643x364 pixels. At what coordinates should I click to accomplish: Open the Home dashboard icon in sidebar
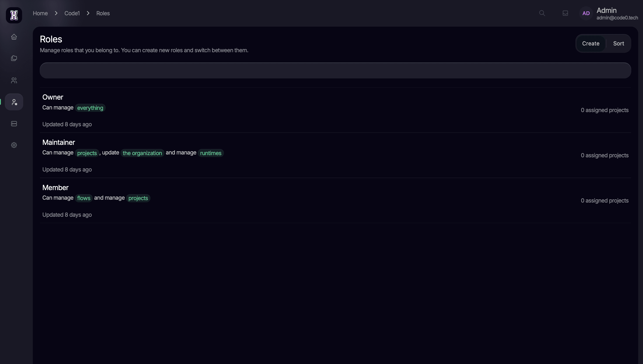[14, 37]
